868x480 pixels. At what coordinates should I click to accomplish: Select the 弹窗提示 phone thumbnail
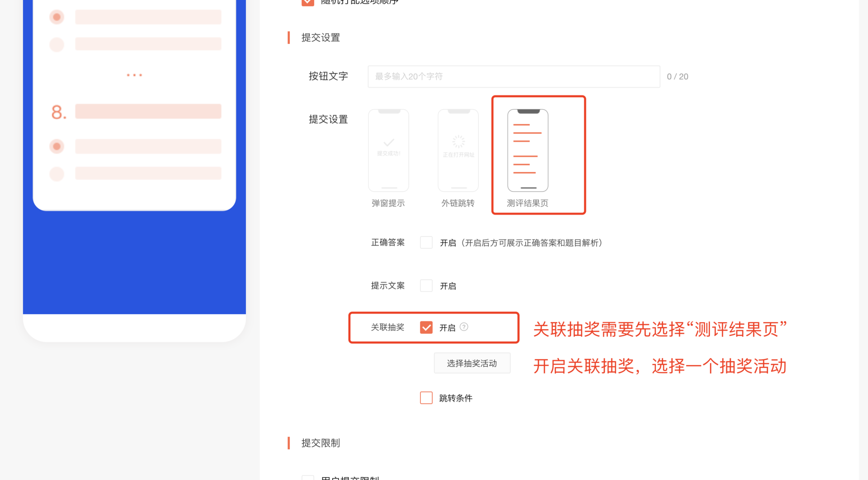tap(388, 151)
